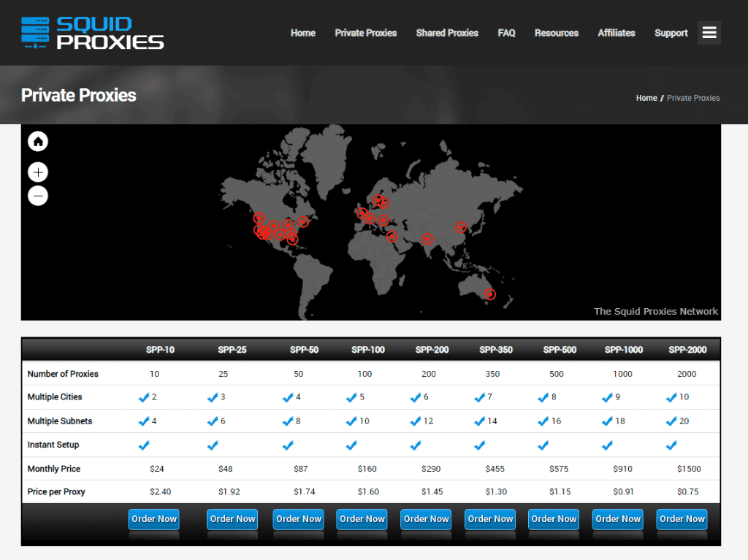
Task: Click the Multiple Subnets checkmark for SPP-2000
Action: click(x=671, y=421)
